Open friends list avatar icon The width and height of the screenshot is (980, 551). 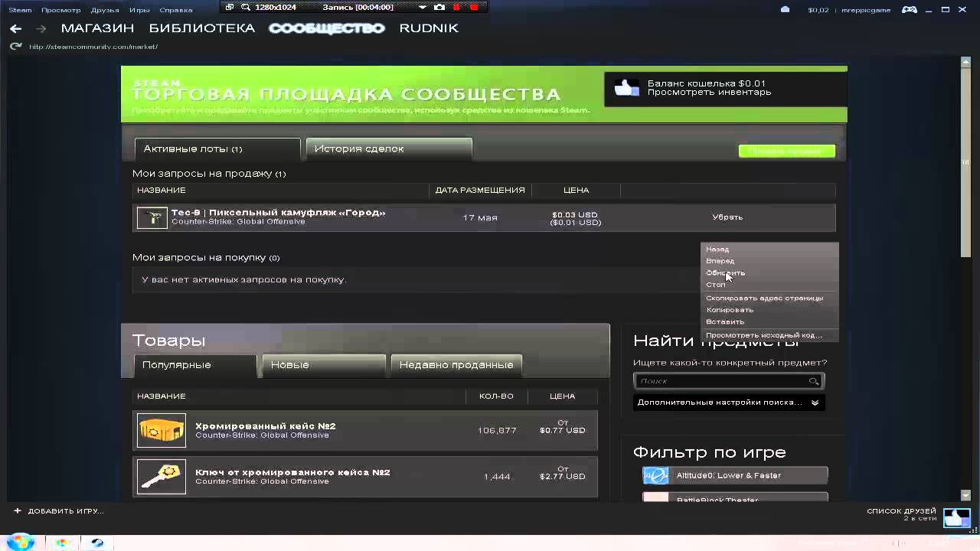[957, 518]
